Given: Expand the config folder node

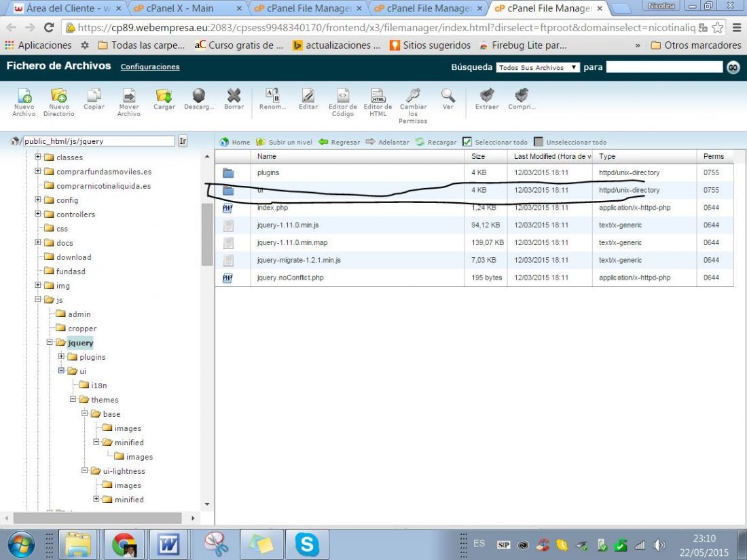Looking at the screenshot, I should coord(37,200).
